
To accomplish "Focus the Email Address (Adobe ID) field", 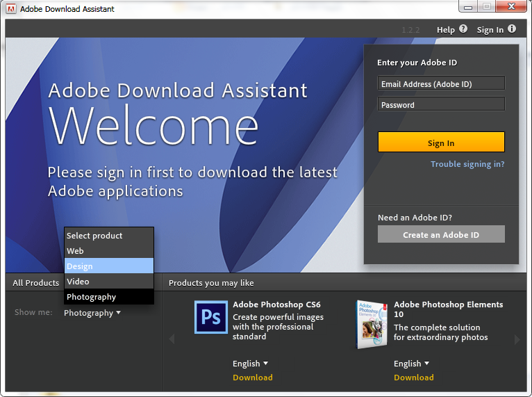I will (441, 83).
